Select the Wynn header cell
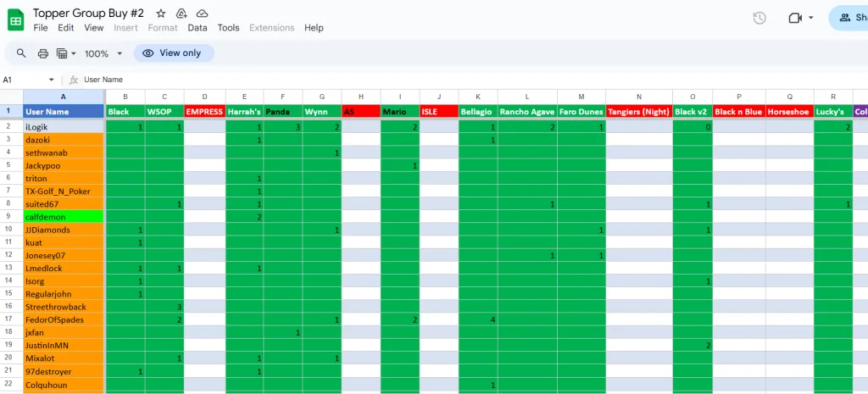The width and height of the screenshot is (868, 394). tap(322, 112)
